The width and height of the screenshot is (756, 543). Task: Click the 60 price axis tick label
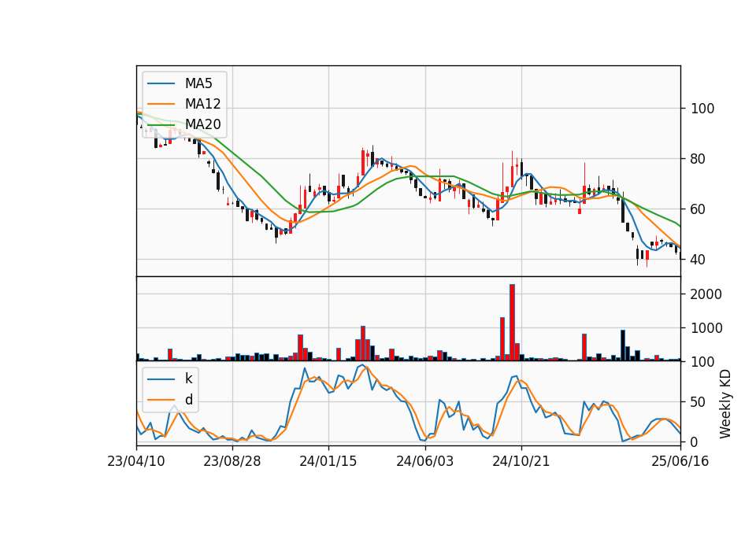pyautogui.click(x=699, y=209)
